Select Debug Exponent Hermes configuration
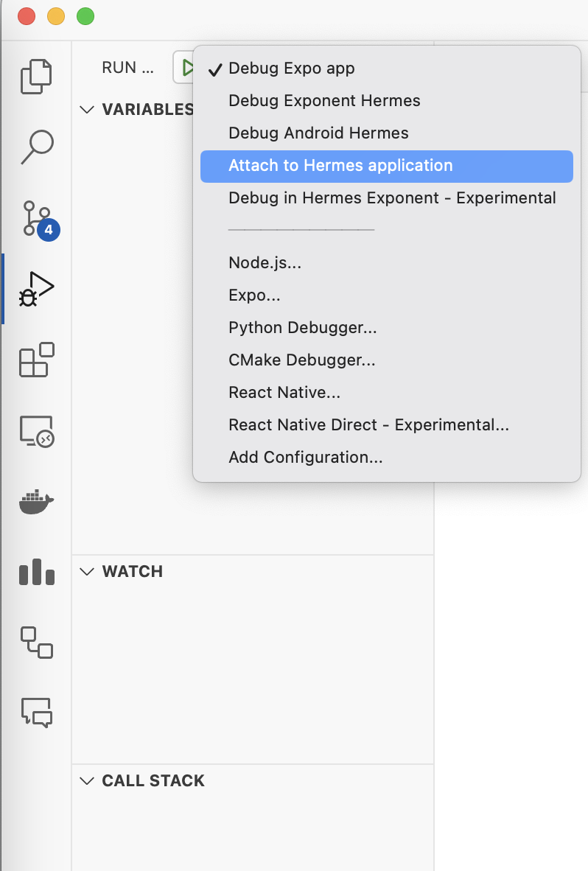 (386, 100)
